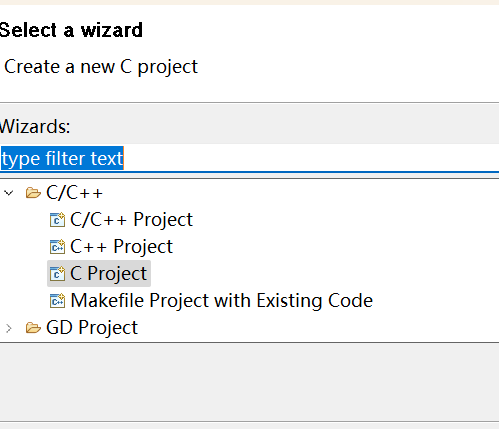Image resolution: width=499 pixels, height=429 pixels.
Task: Select Makefile Project with Existing Code
Action: click(x=222, y=301)
